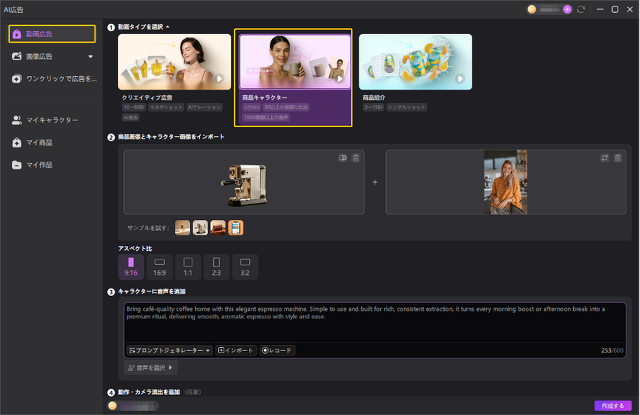Play the 商品紹介 preview video

(460, 79)
